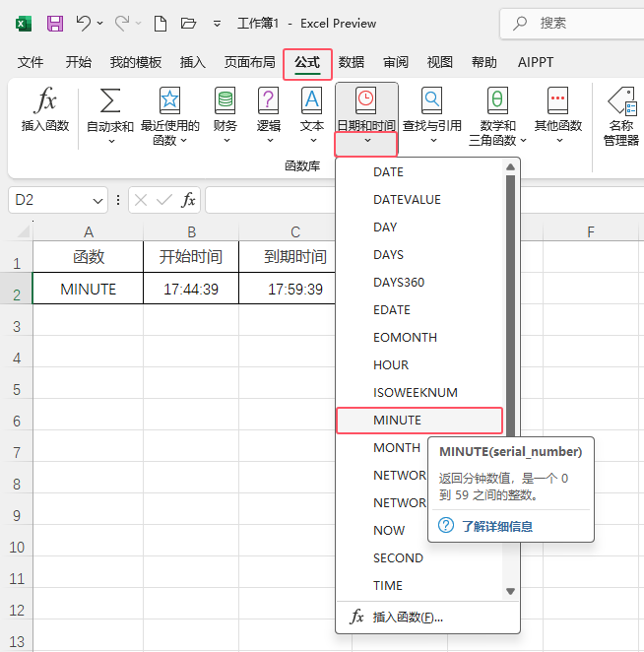Image resolution: width=644 pixels, height=652 pixels.
Task: Open the 查找与引用 functions icon
Action: (x=431, y=100)
